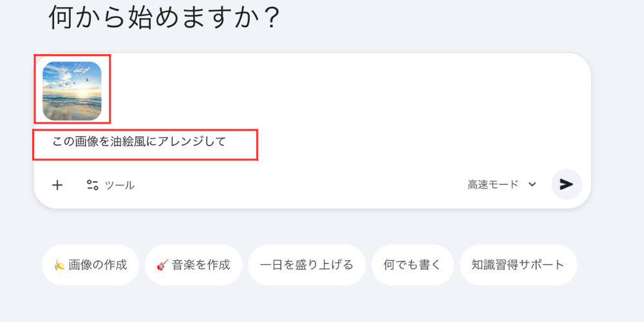Viewport: 644px width, 322px height.
Task: Send the prompt with the arrow button
Action: point(566,185)
